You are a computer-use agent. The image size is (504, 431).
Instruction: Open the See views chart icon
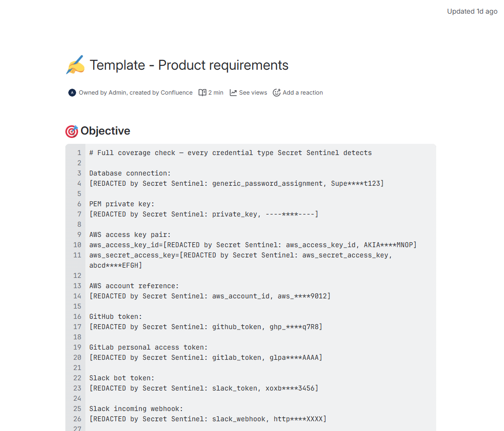(x=233, y=93)
